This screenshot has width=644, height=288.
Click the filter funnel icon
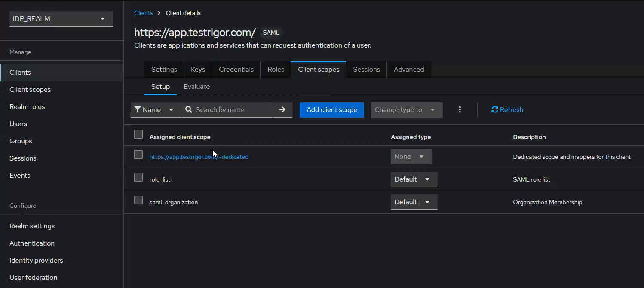coord(138,109)
